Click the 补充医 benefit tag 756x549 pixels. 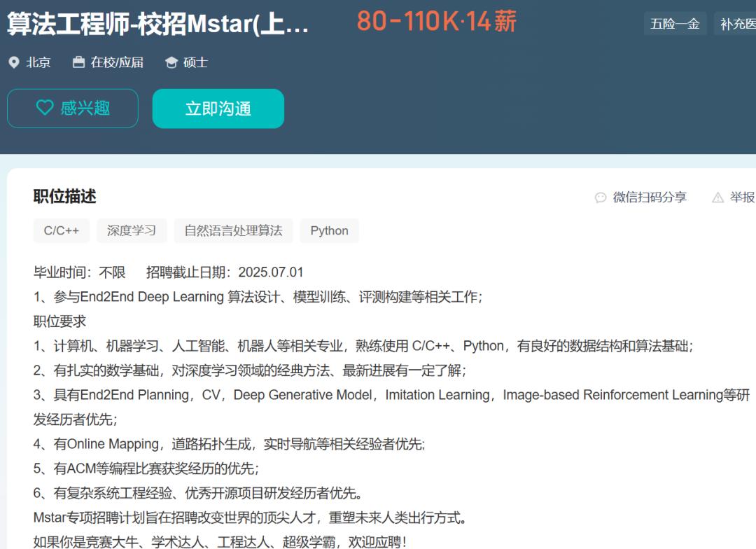738,24
